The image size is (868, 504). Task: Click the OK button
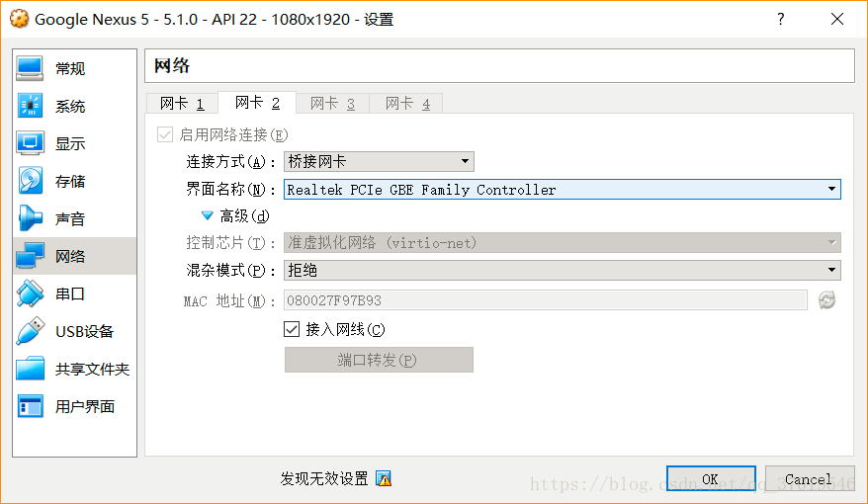tap(710, 479)
